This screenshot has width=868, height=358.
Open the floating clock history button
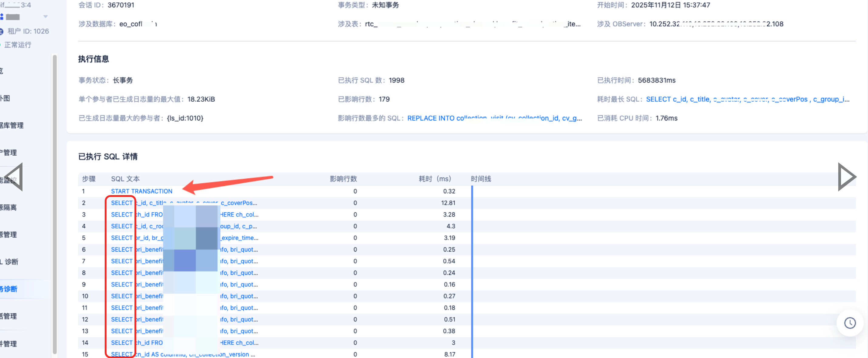pyautogui.click(x=849, y=323)
